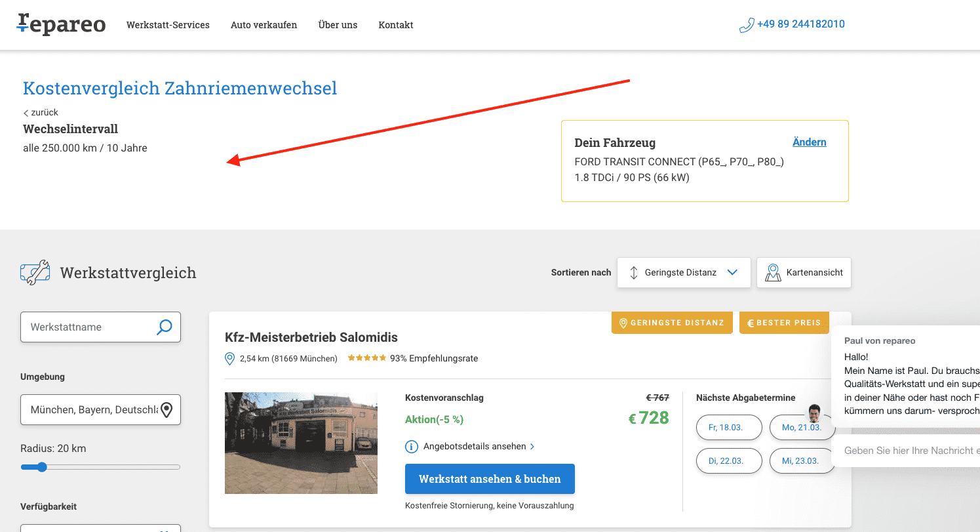Click the Radius slider handle
The image size is (980, 532).
coord(42,467)
